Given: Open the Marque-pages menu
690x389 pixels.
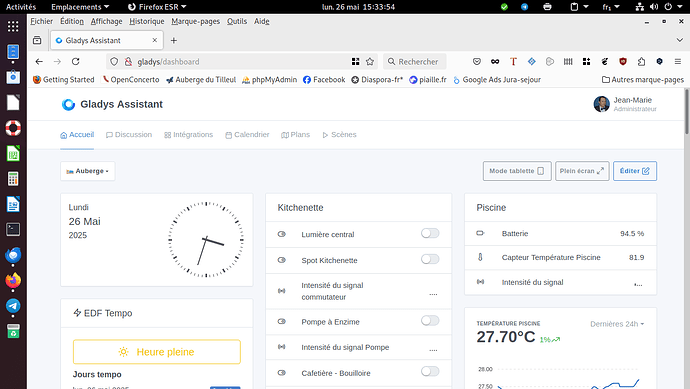Looking at the screenshot, I should (x=195, y=21).
